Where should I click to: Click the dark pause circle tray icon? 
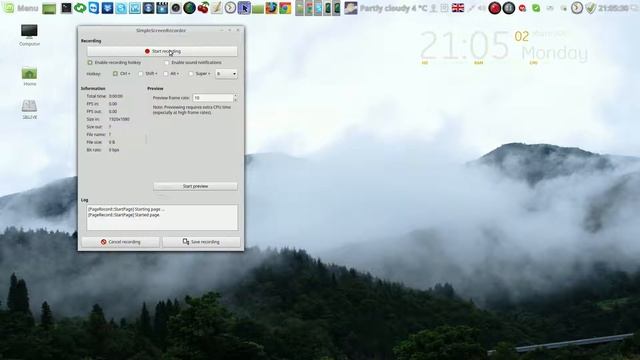509,8
